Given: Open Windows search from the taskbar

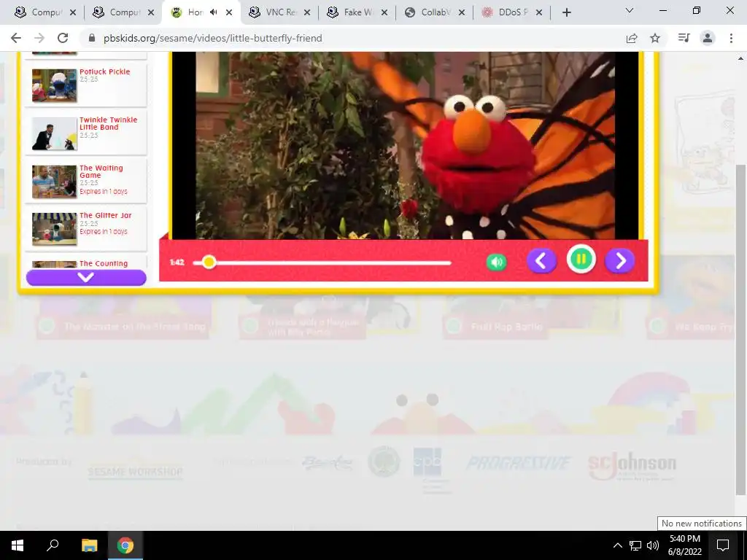Looking at the screenshot, I should (53, 545).
